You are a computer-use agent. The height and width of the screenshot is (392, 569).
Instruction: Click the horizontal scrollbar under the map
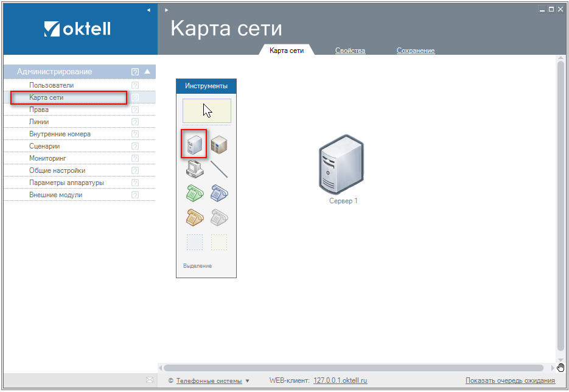click(353, 368)
